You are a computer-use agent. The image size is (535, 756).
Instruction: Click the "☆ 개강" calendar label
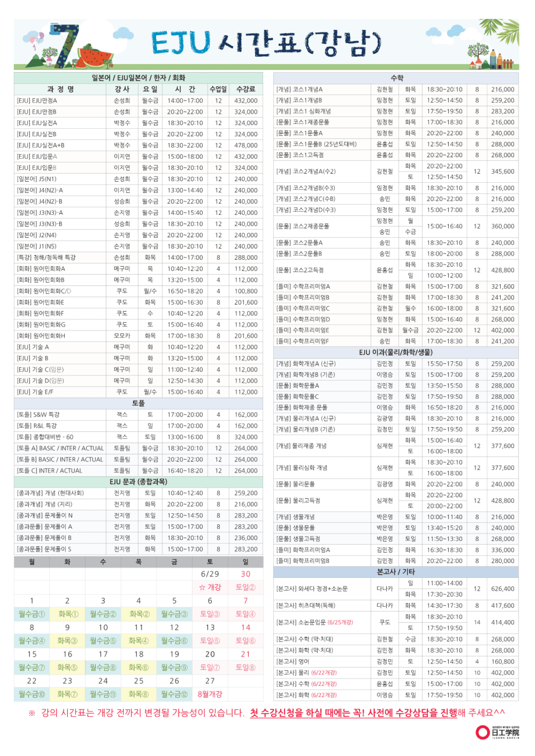click(x=210, y=588)
